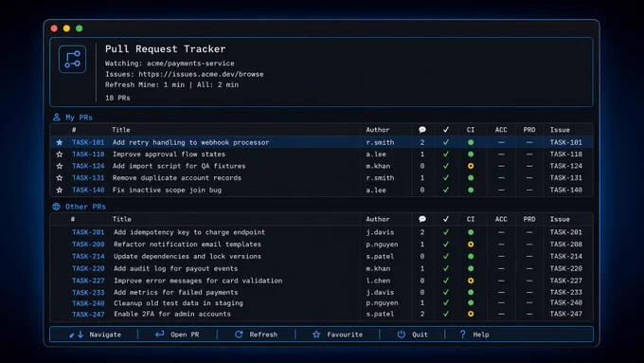
Task: Click the issues URL issues.acme.dev/browse
Action: pyautogui.click(x=201, y=75)
